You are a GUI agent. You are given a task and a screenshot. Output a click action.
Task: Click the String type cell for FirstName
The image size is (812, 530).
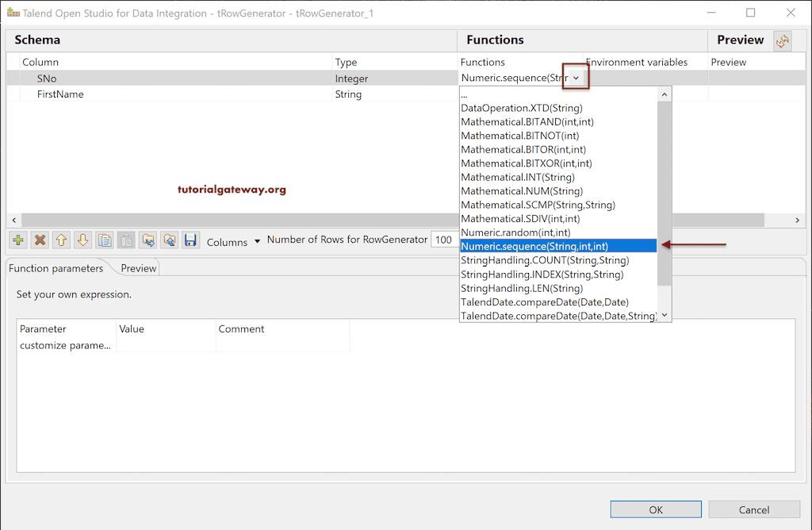[x=395, y=94]
